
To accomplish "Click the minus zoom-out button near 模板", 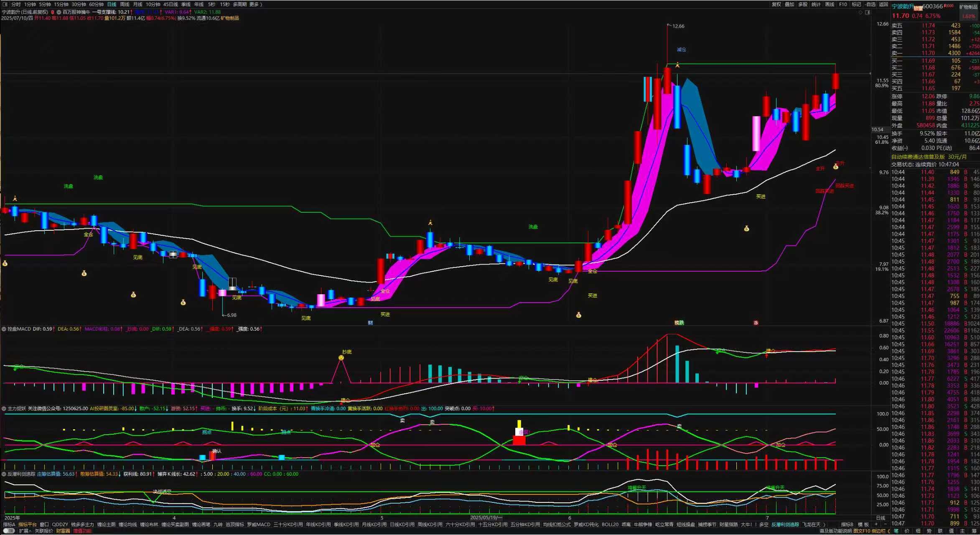I will (885, 524).
